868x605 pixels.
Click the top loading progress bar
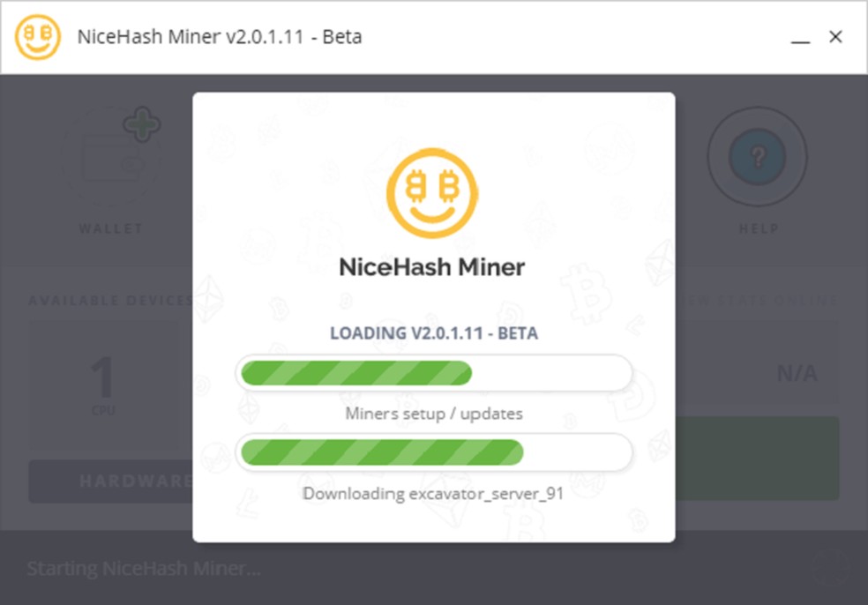point(434,372)
